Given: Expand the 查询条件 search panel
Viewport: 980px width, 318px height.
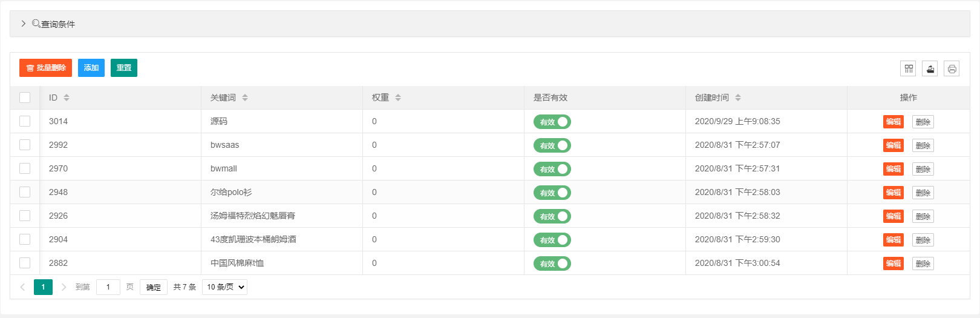Looking at the screenshot, I should click(24, 24).
